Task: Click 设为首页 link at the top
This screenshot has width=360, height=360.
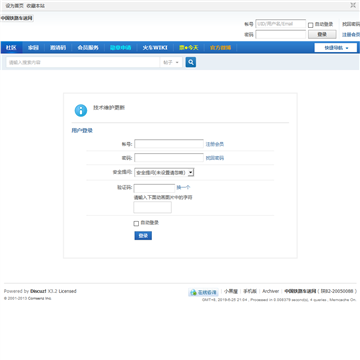Action: (15, 6)
